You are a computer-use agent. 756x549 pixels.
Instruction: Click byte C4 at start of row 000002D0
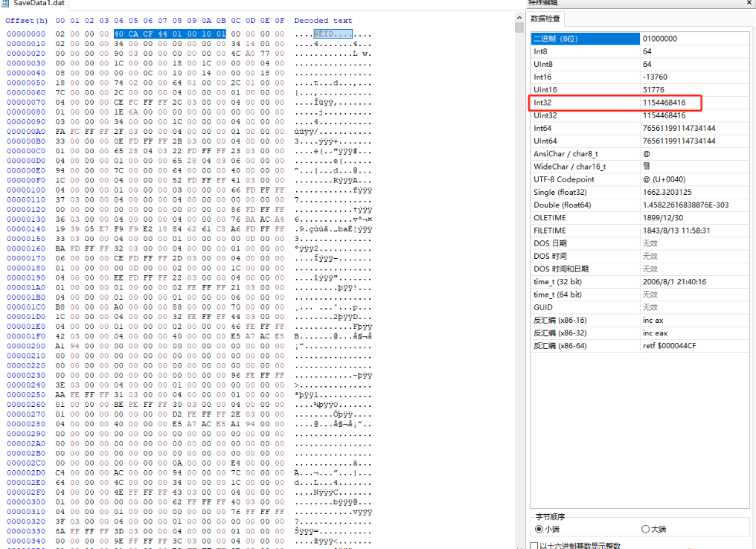[x=60, y=473]
